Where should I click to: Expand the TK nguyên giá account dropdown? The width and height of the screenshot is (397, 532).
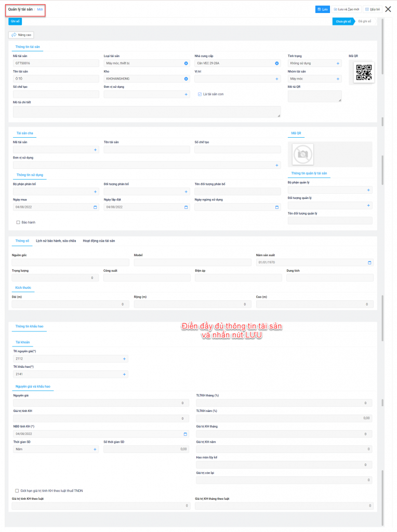point(124,359)
